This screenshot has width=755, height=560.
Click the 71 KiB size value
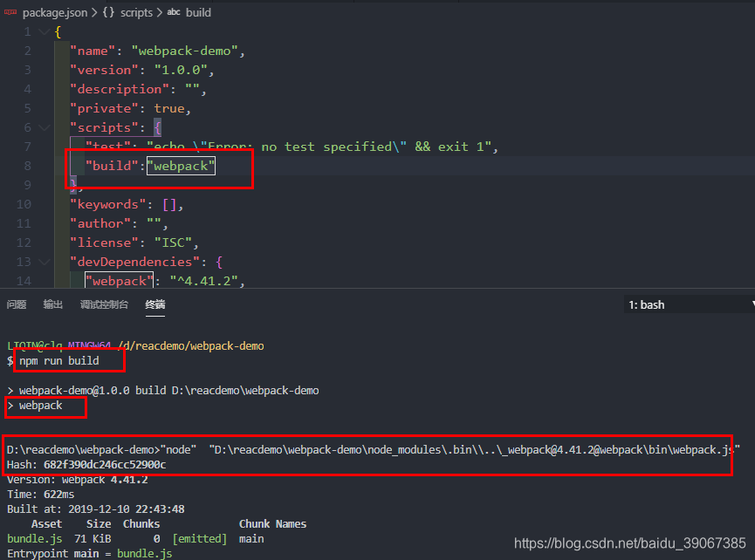click(93, 539)
